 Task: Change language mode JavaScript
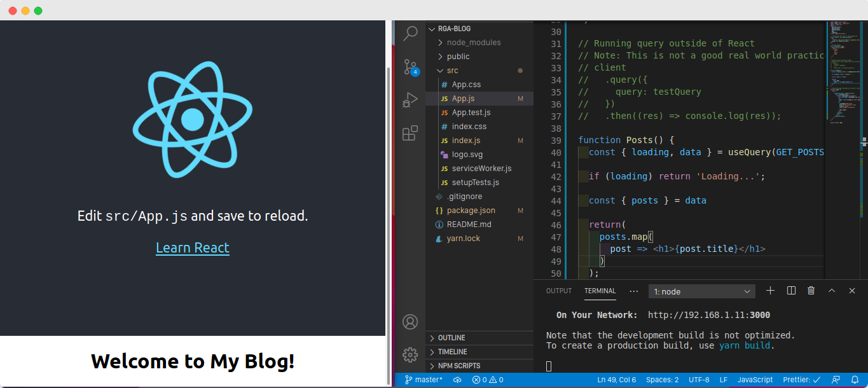[x=755, y=380]
